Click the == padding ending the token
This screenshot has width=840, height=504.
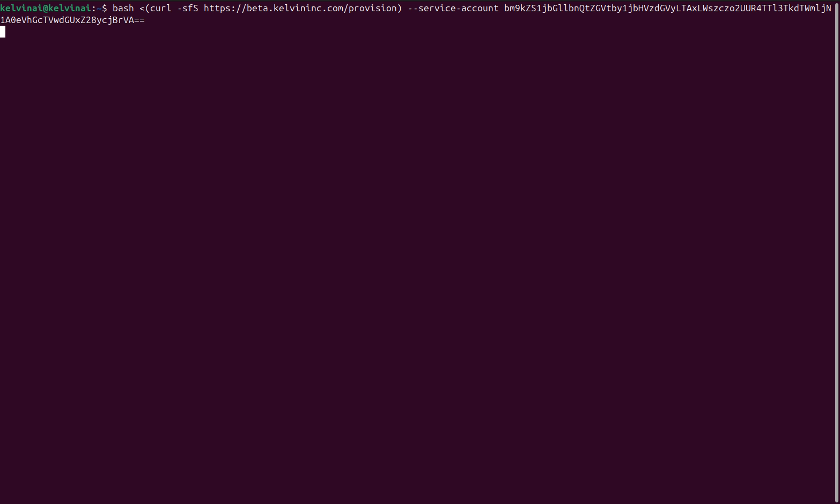pos(139,20)
